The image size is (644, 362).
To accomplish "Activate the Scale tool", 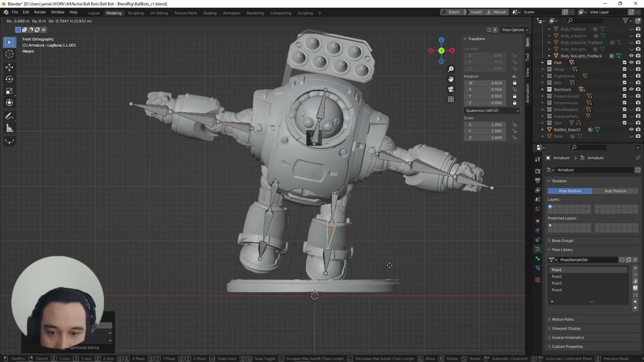I will click(x=9, y=91).
